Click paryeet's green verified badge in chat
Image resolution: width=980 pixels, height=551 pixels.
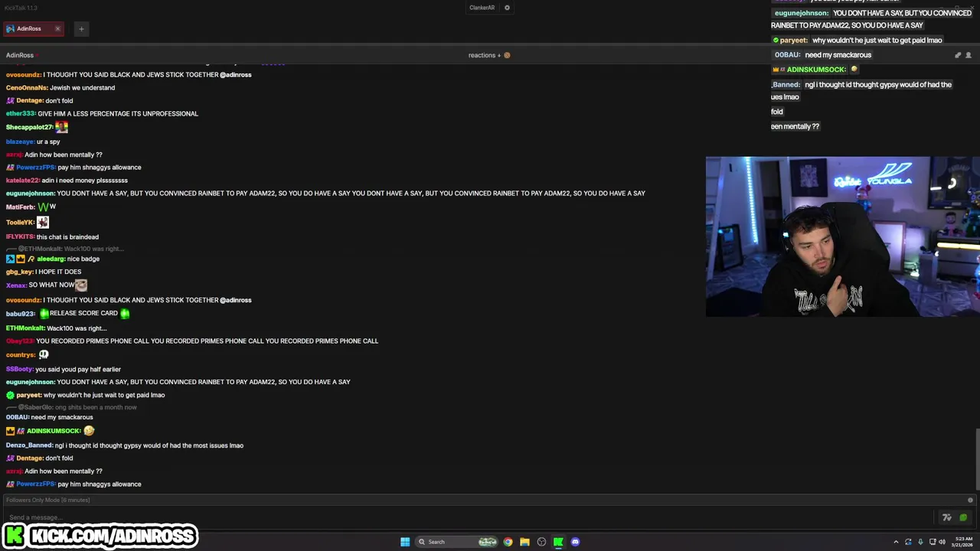[10, 396]
